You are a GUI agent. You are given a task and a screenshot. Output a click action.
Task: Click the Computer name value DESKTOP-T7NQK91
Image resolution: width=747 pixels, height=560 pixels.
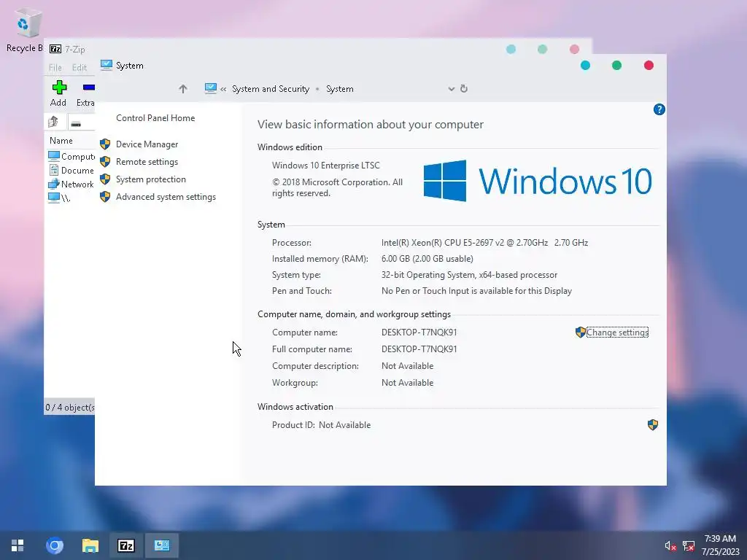click(419, 332)
